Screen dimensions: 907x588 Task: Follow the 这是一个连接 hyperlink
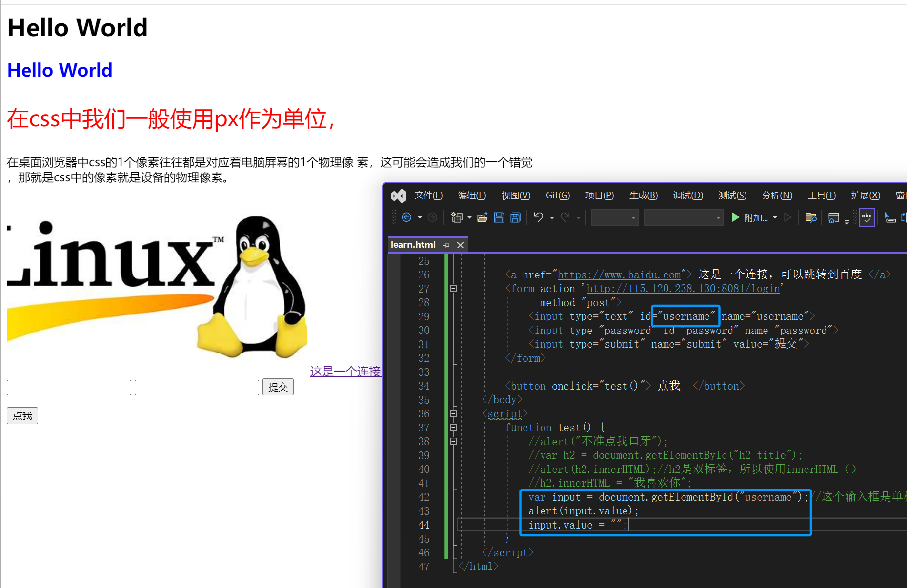345,372
